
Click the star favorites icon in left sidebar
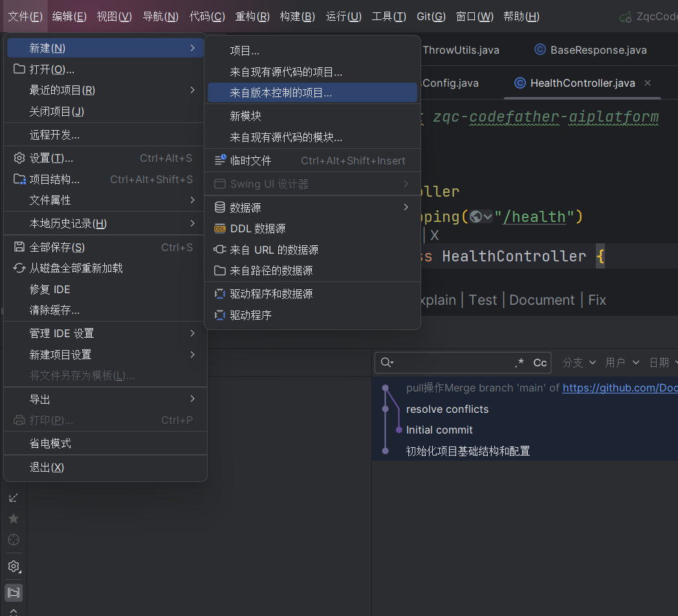pyautogui.click(x=14, y=518)
